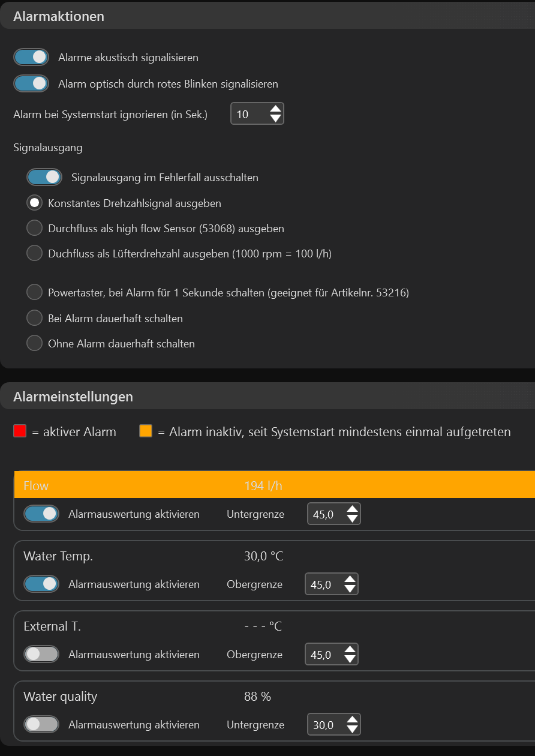Click the red active alarm color swatch
This screenshot has width=535, height=756.
[20, 431]
